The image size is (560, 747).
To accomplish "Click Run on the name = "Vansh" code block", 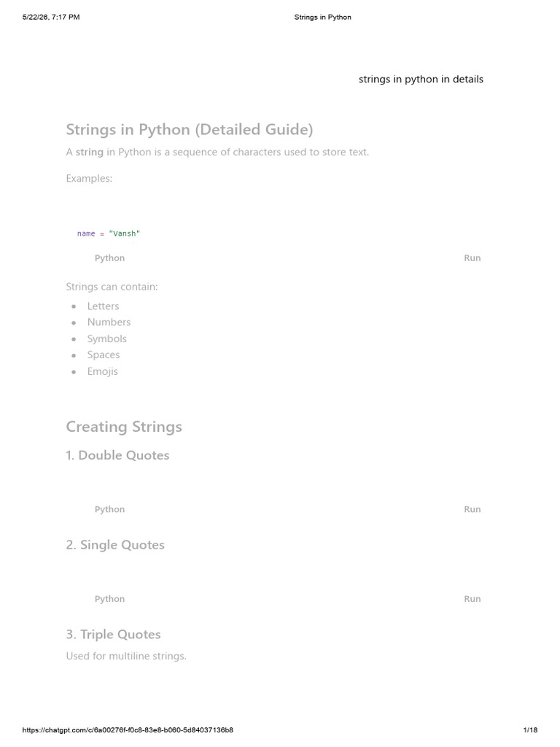I will 472,258.
